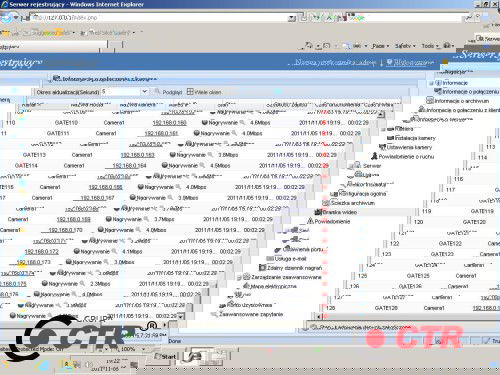Click magnifier icon in the 192.168.0.164 row
500x375 pixels.
[202, 165]
